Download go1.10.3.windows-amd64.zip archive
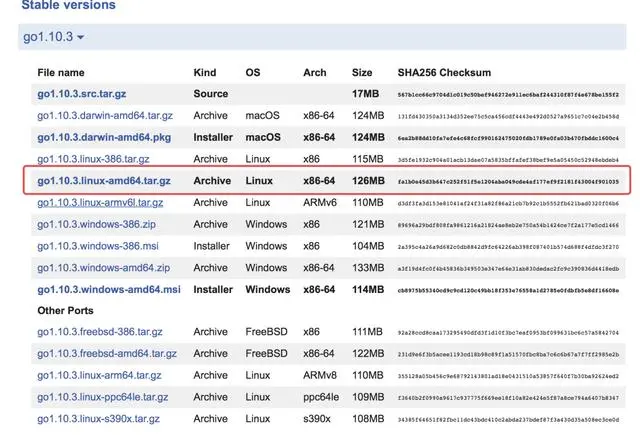Screen dimensions: 640x435 coord(103,268)
